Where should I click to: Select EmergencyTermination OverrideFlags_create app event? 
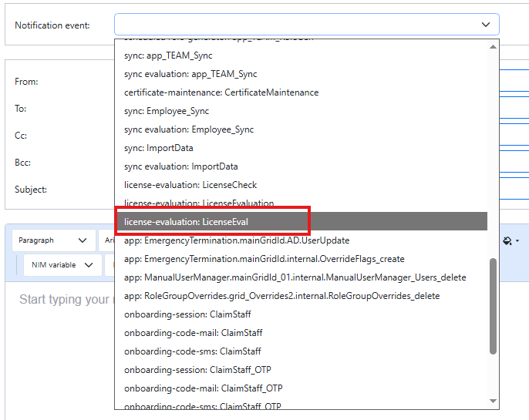(301, 259)
